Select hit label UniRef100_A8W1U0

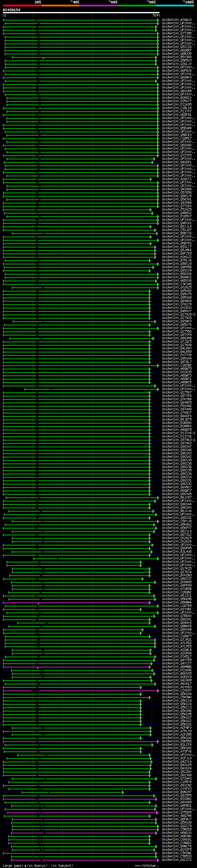177,833
